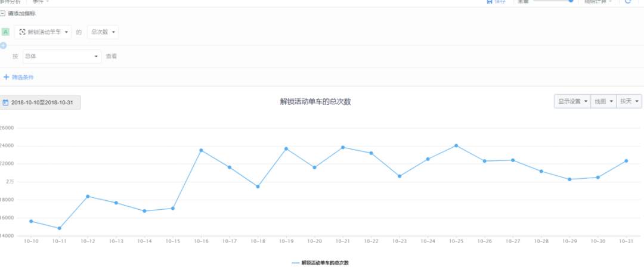Click the 筛选条件 add filter link

click(x=18, y=77)
